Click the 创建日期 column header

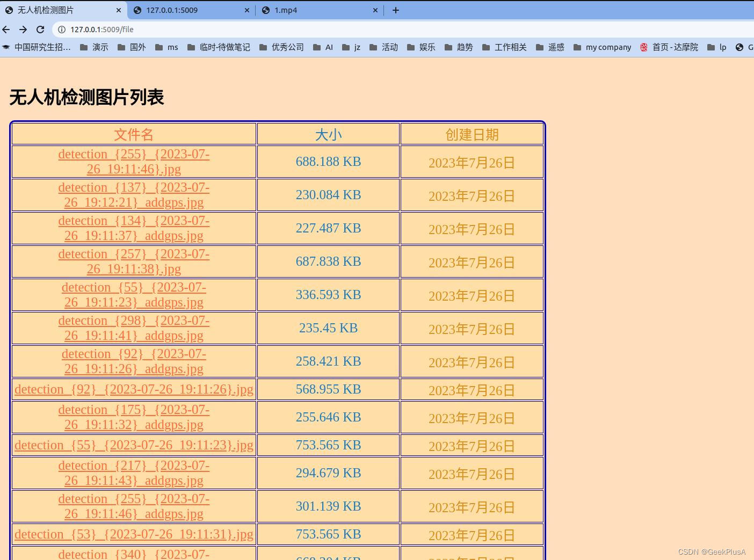472,134
